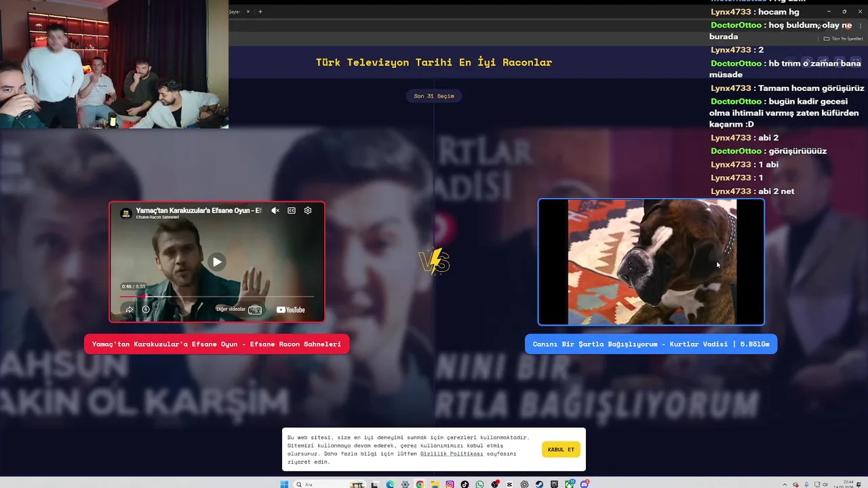Open the Tüm Yer İşaretleri bookmarks folder
The height and width of the screenshot is (488, 868).
click(844, 39)
